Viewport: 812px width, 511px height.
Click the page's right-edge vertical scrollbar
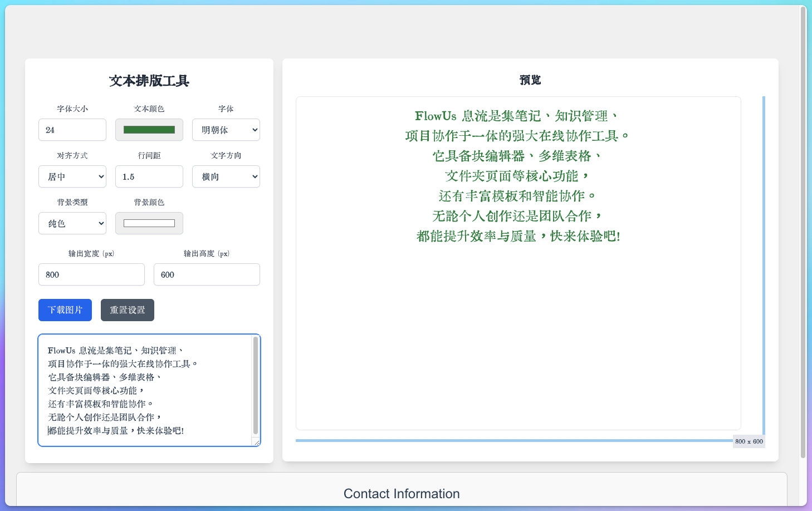tap(803, 234)
